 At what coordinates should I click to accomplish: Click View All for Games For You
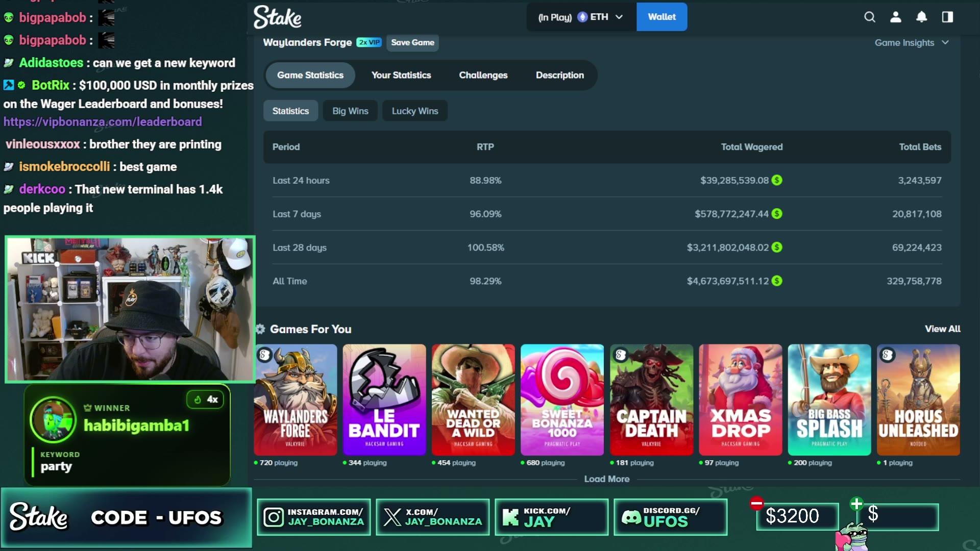[943, 329]
